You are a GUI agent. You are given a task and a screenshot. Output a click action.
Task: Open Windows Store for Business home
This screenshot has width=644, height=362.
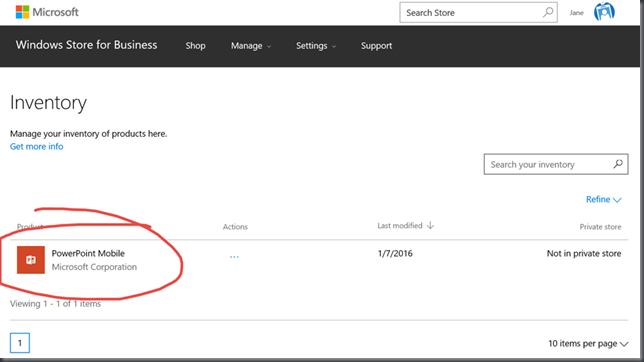pos(86,45)
